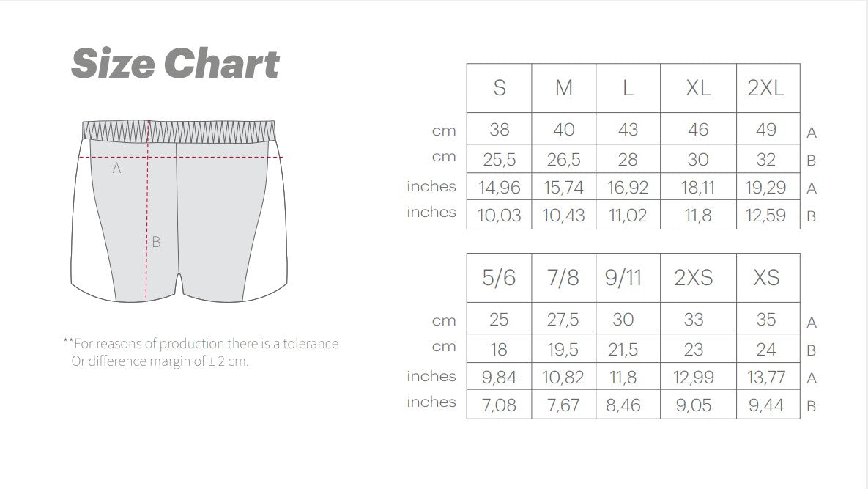The width and height of the screenshot is (868, 489).
Task: Click the letter A on the shorts diagram
Action: [116, 168]
